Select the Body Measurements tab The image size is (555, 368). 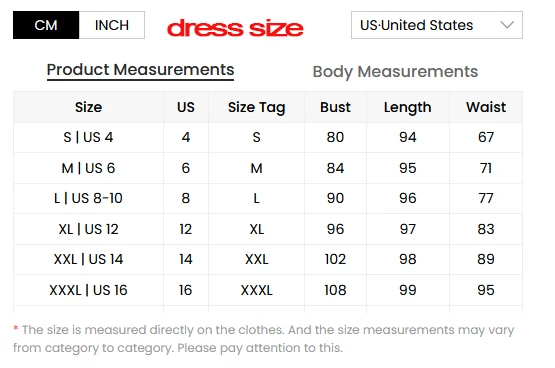click(x=395, y=72)
